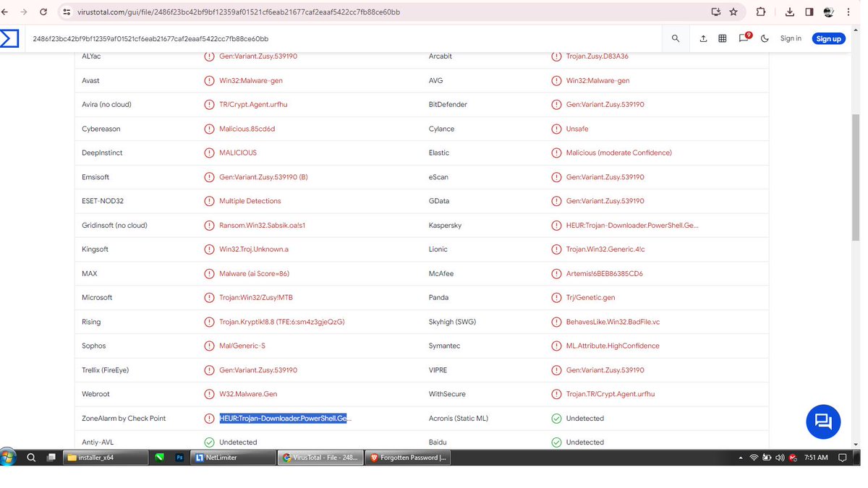Click TR/Crypt.Agent.urfhu Avira result

pyautogui.click(x=253, y=105)
